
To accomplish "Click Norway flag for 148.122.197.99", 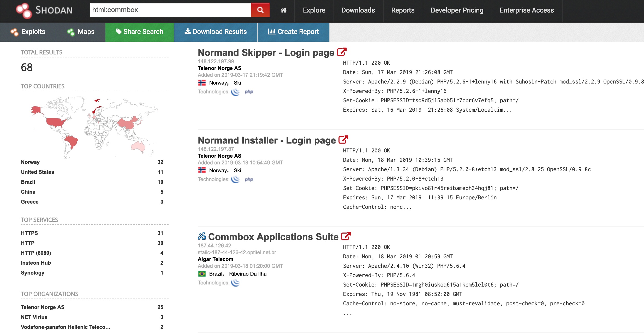I will click(x=202, y=83).
